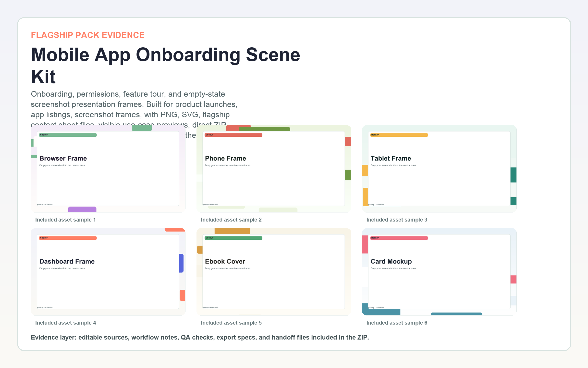Click the 'FLAGSHIP PACK EVIDENCE' label
Viewport: 588px width, 368px height.
tap(88, 35)
